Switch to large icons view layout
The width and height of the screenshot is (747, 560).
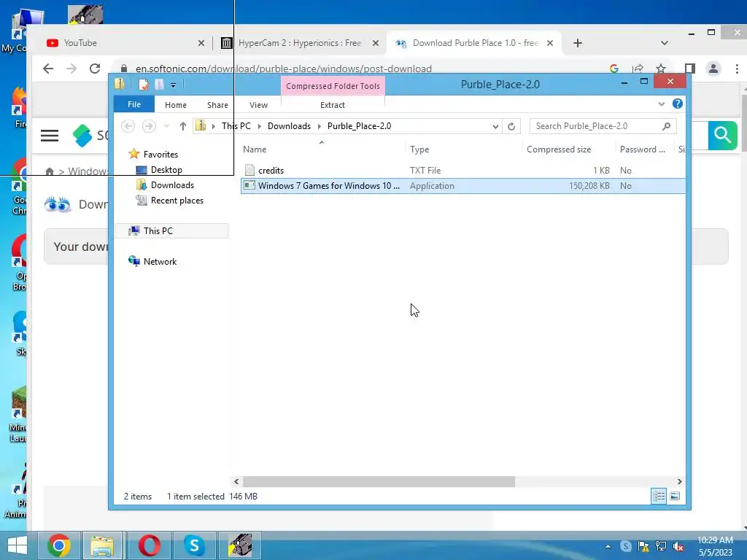pyautogui.click(x=675, y=496)
